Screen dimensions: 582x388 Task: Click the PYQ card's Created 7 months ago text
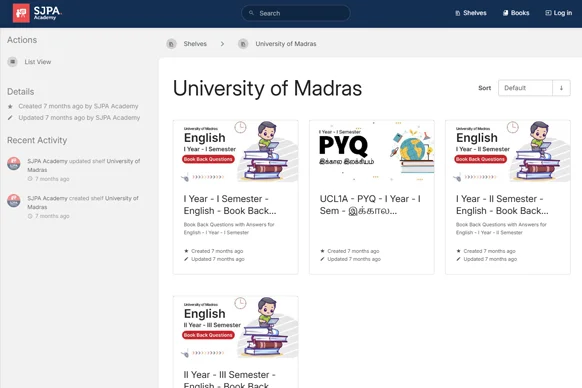tap(353, 251)
